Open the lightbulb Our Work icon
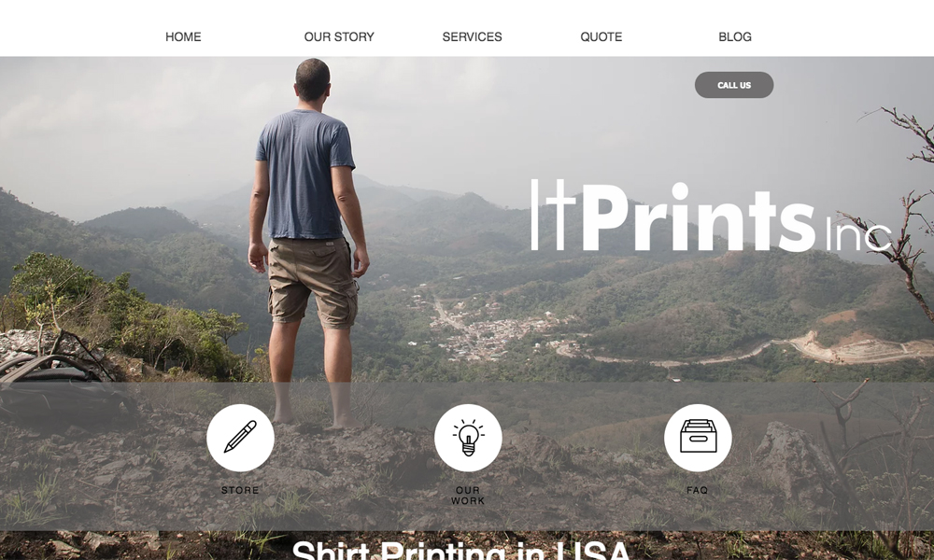The height and width of the screenshot is (560, 934). click(x=468, y=438)
